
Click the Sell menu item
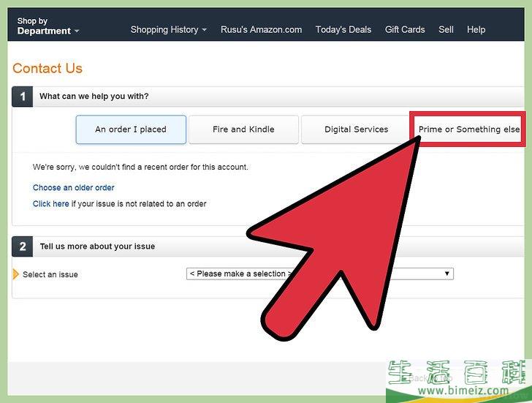446,29
